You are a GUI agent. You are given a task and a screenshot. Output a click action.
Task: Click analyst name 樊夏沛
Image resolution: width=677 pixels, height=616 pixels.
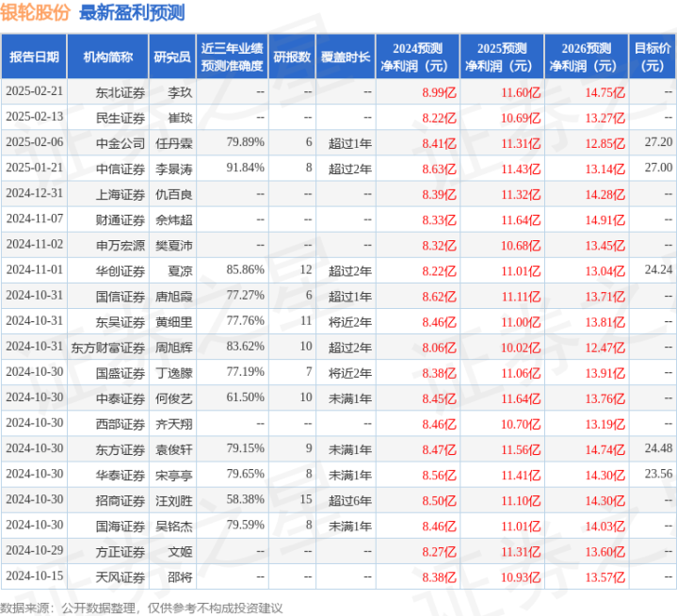pos(174,245)
